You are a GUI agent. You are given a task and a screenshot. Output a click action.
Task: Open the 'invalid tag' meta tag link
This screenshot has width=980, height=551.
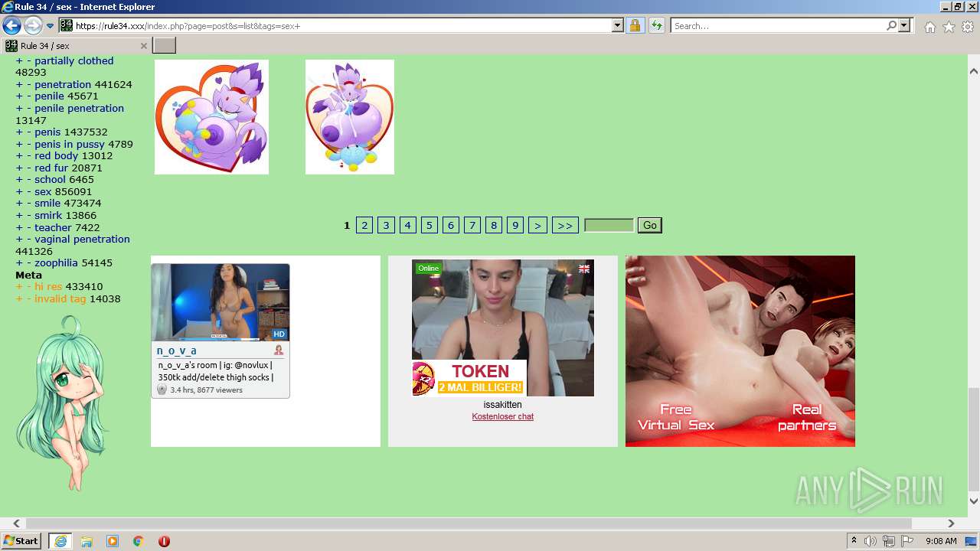pos(60,298)
